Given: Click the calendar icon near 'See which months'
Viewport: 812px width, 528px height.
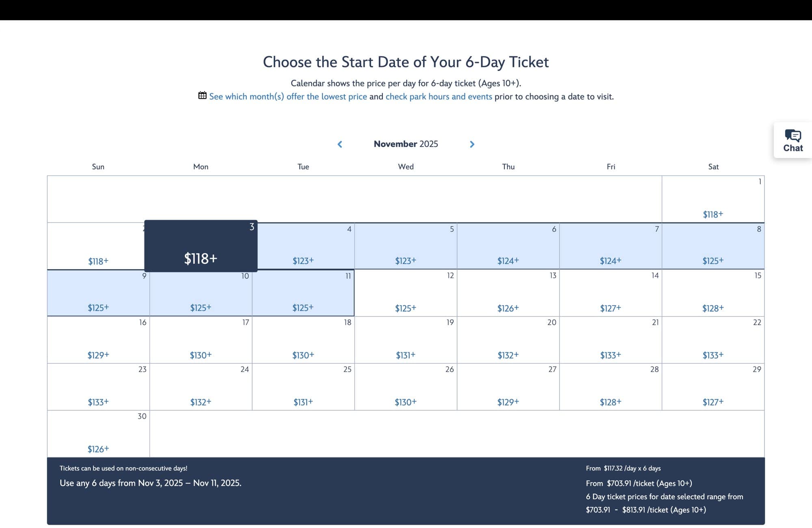Looking at the screenshot, I should tap(202, 97).
